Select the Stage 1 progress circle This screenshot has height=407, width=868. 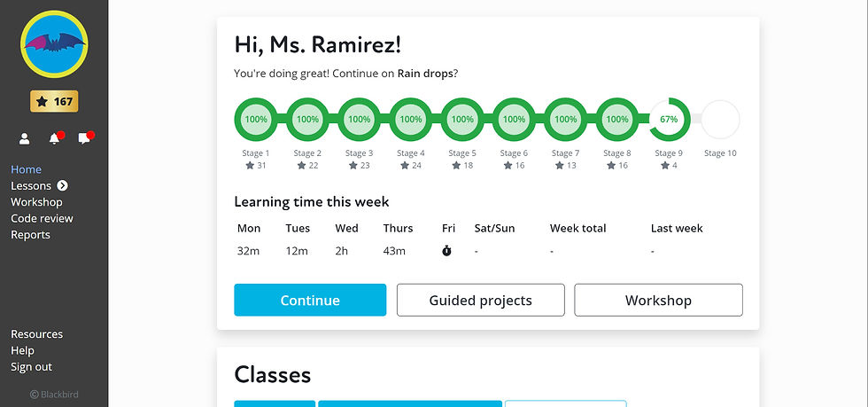[256, 119]
